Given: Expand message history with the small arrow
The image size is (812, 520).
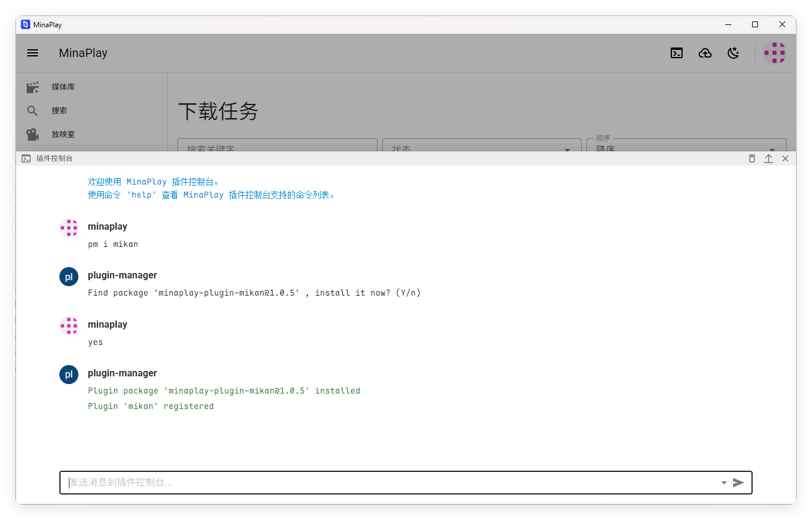Looking at the screenshot, I should pyautogui.click(x=724, y=483).
